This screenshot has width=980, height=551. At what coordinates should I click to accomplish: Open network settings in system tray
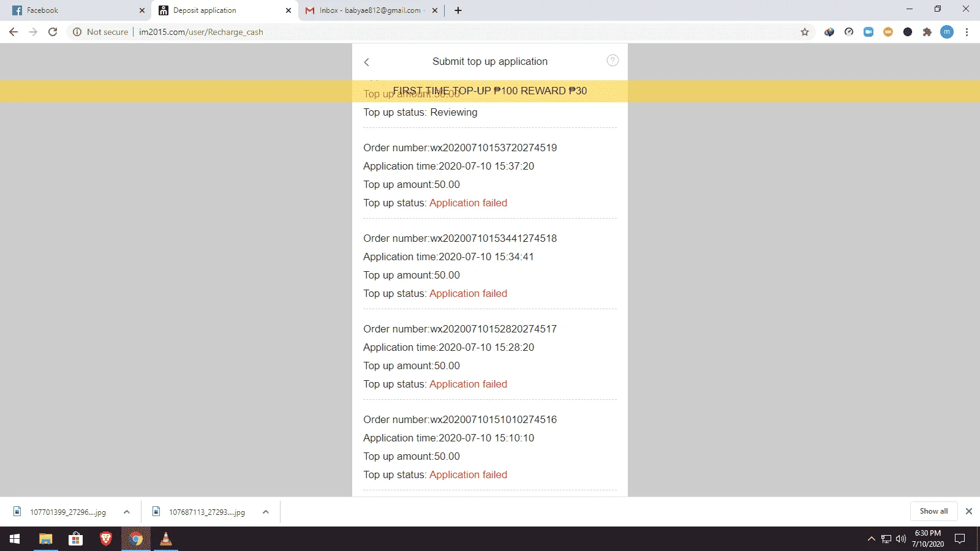pos(886,539)
